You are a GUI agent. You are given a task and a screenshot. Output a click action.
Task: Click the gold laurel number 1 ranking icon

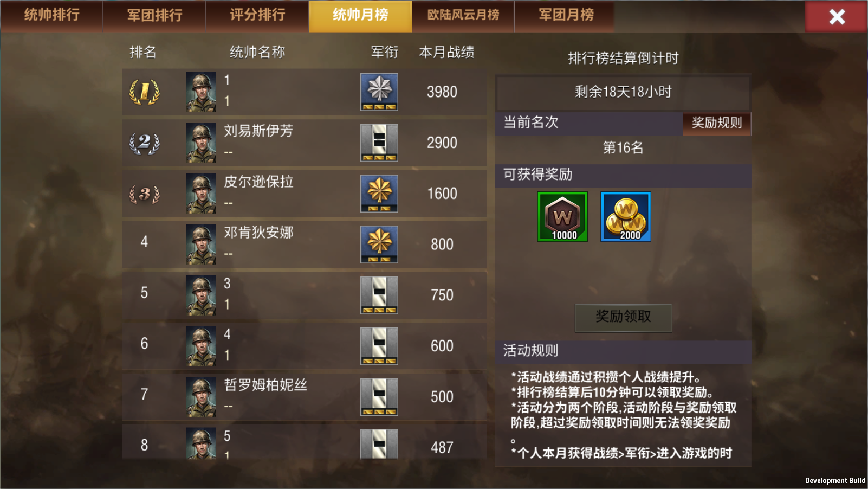145,92
